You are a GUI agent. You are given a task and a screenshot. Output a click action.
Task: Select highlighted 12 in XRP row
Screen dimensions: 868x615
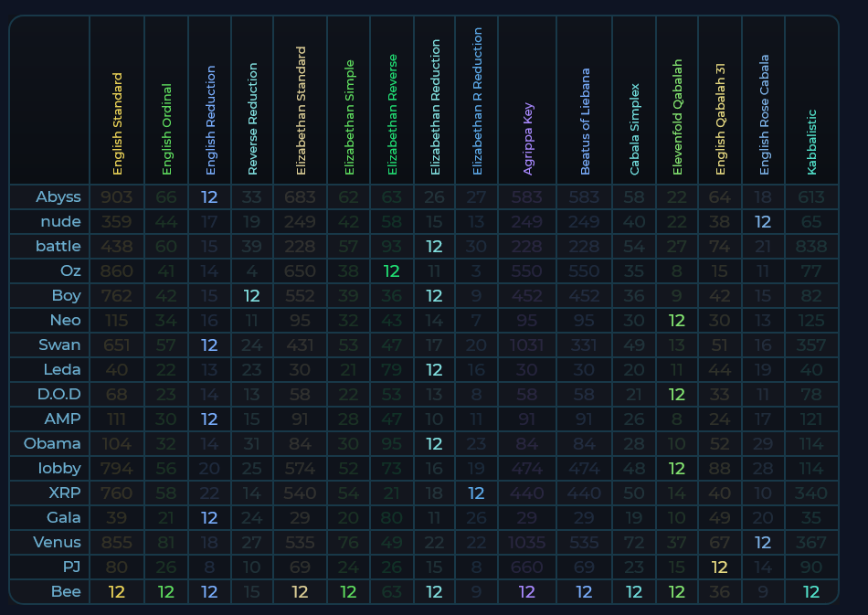476,493
